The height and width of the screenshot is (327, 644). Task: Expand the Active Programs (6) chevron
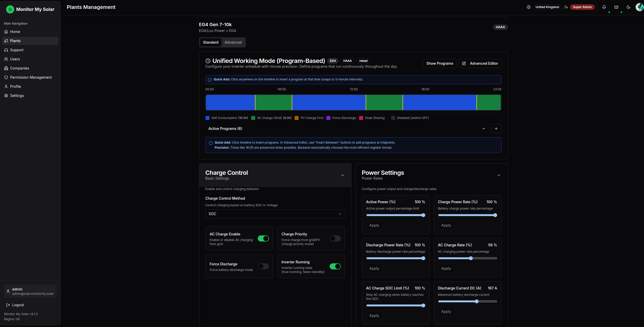tap(484, 129)
